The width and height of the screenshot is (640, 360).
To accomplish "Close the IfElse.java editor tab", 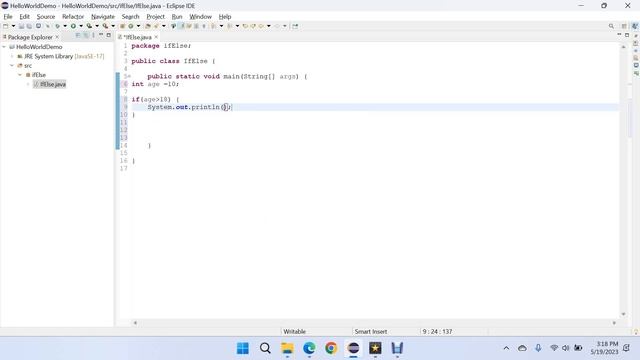I will tap(156, 37).
